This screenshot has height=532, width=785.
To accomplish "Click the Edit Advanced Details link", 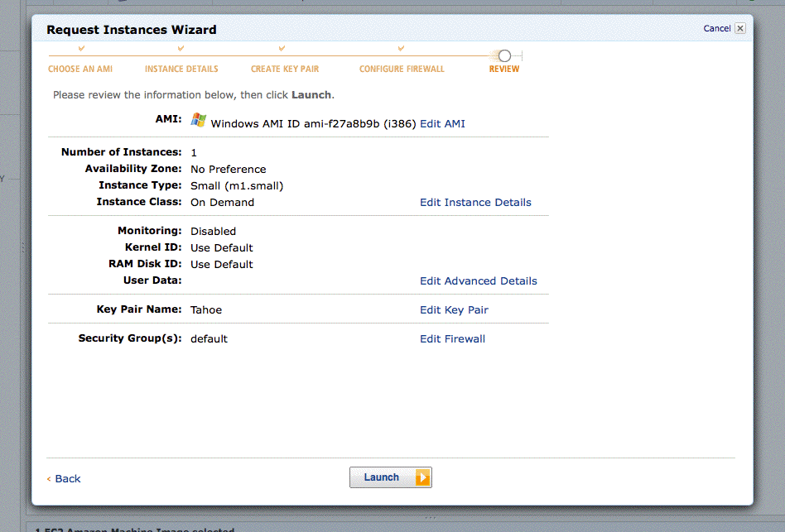I will click(x=478, y=281).
